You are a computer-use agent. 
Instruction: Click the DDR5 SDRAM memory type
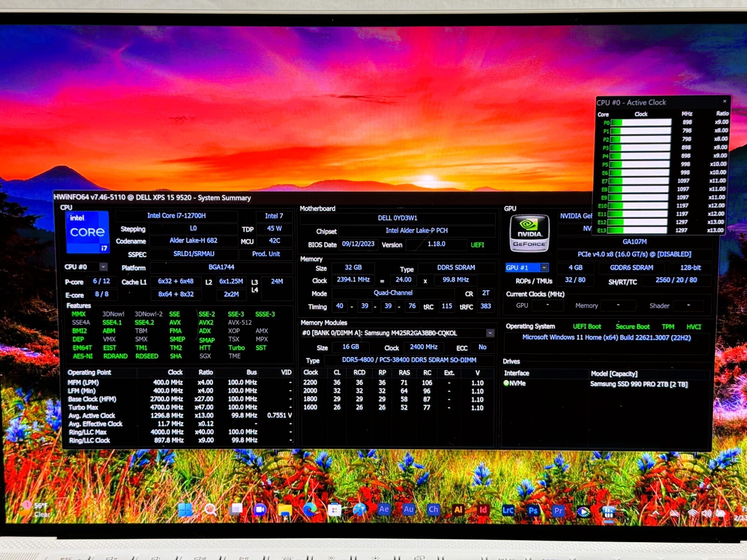[x=456, y=267]
